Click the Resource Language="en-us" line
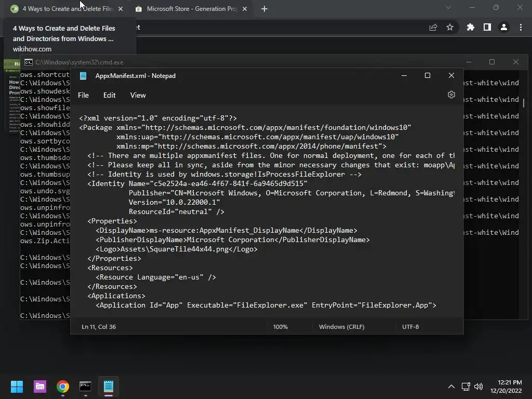 coord(156,277)
